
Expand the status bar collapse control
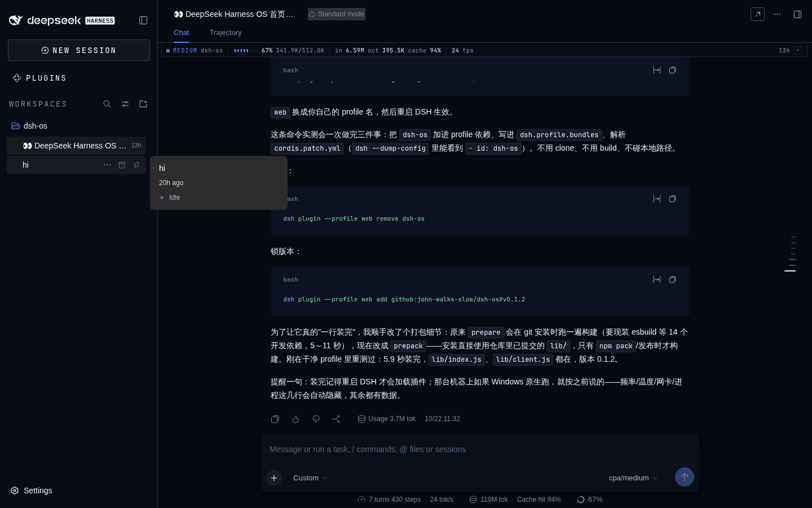[x=798, y=50]
